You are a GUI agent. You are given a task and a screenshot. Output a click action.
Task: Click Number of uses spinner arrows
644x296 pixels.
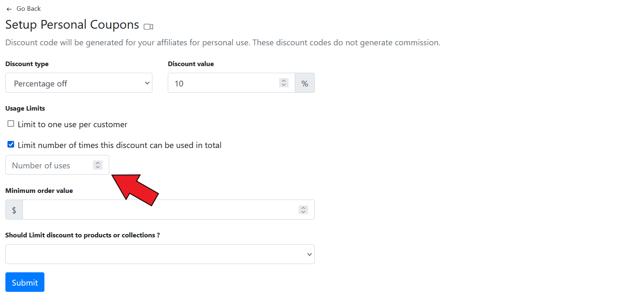pos(98,165)
